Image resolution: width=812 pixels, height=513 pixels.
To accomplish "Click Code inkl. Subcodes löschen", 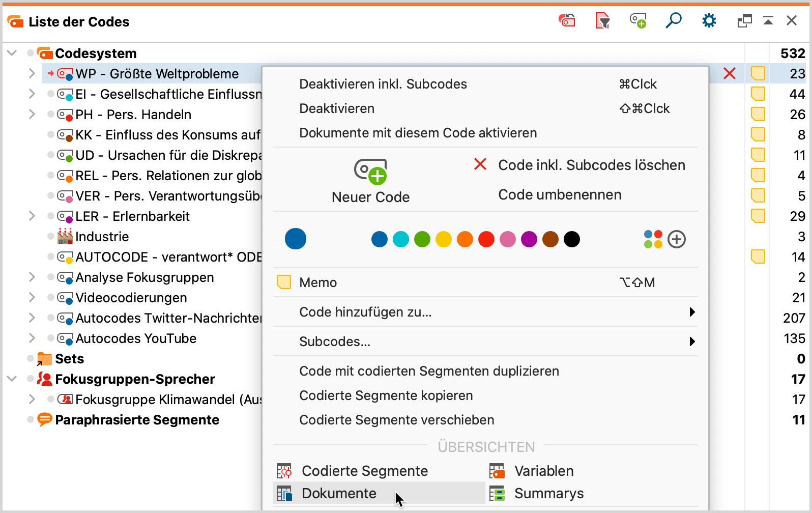I will pyautogui.click(x=592, y=165).
